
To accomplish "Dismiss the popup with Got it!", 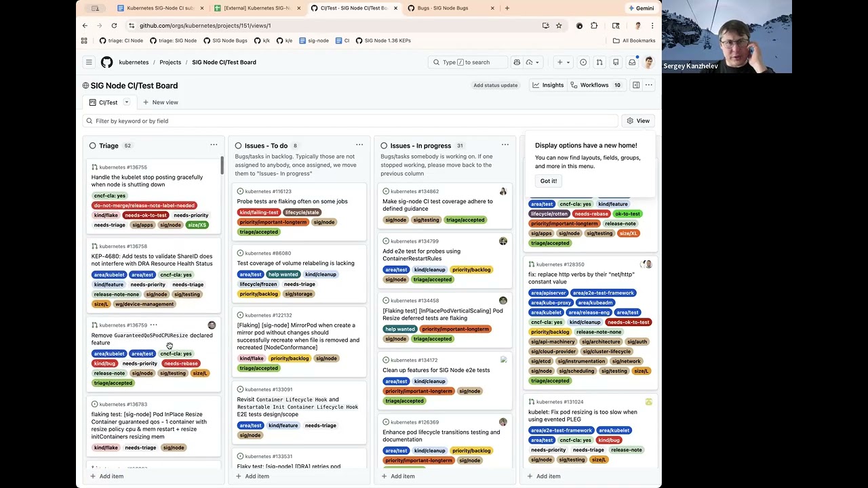I will pos(549,181).
